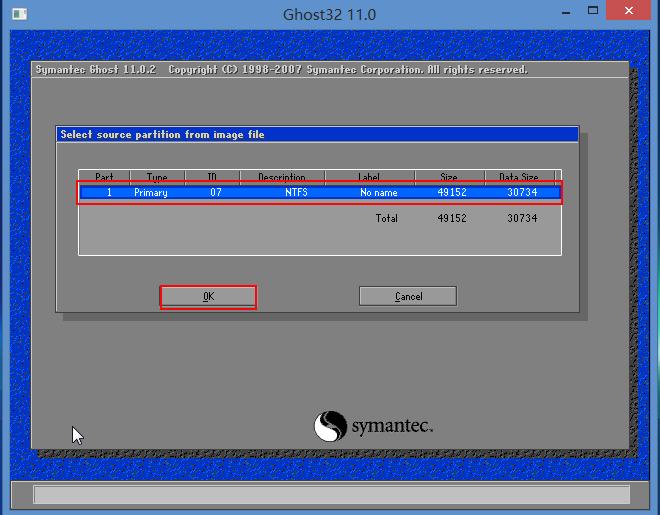This screenshot has width=660, height=515.
Task: Click the Type column header
Action: point(157,178)
